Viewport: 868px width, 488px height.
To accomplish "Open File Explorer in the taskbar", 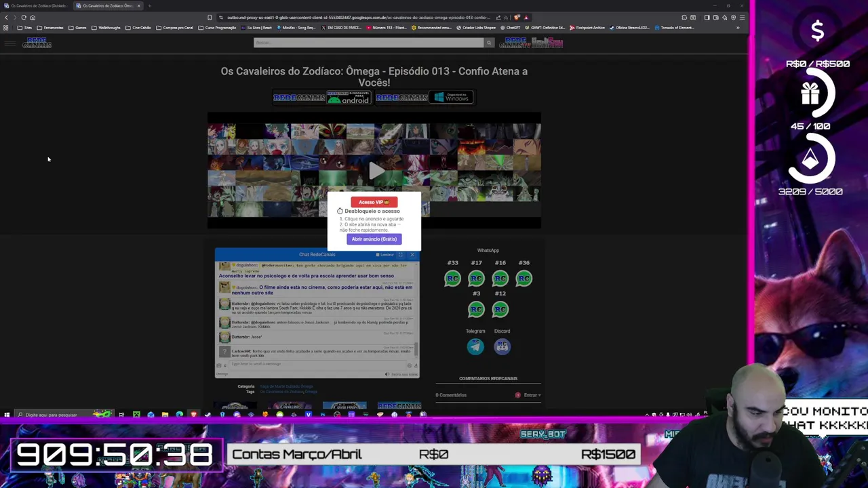I will click(x=165, y=414).
